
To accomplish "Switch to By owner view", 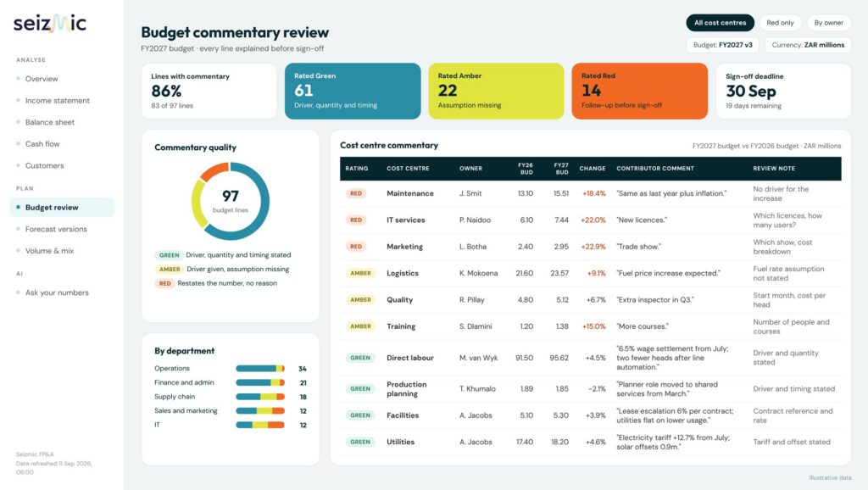I will [x=829, y=23].
